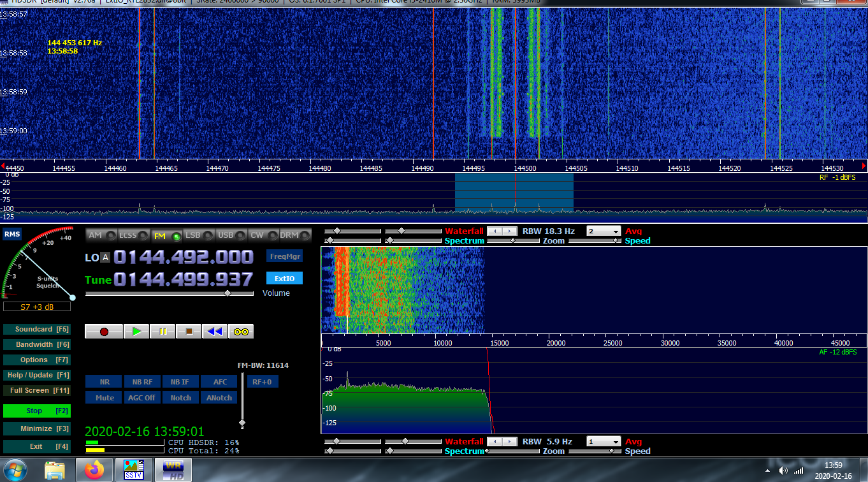868x482 pixels.
Task: Turn on the Notch filter
Action: tap(180, 397)
